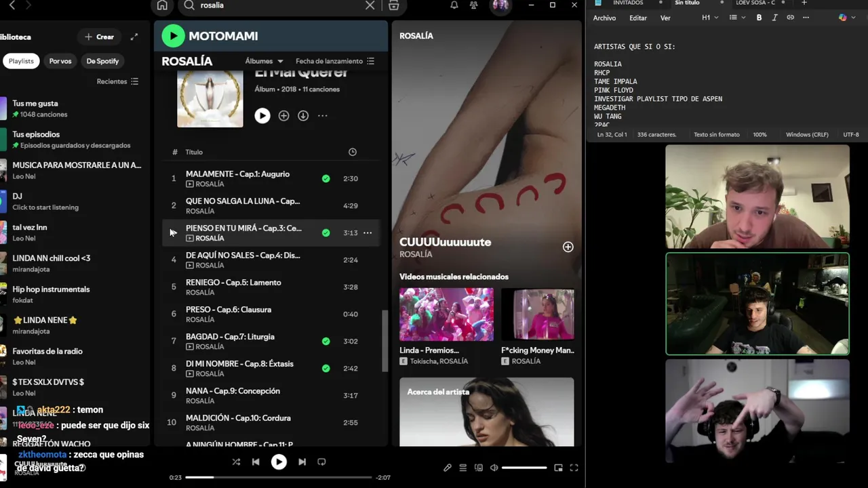The image size is (868, 488).
Task: Open Editar menu in Notepad
Action: point(638,18)
